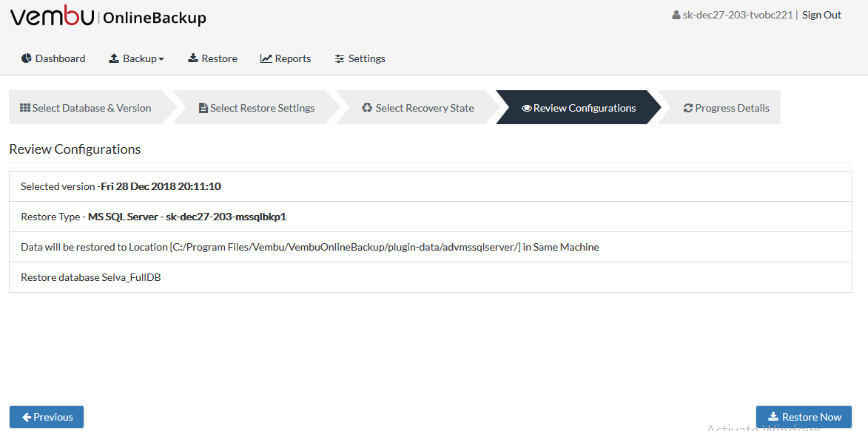Click the Previous button
The width and height of the screenshot is (868, 431).
click(x=47, y=417)
